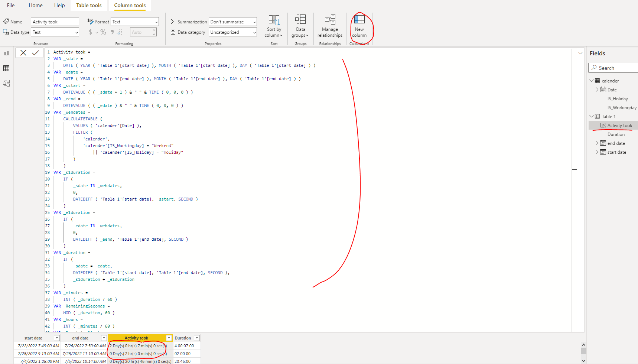Open the Summarization dropdown

pos(233,22)
